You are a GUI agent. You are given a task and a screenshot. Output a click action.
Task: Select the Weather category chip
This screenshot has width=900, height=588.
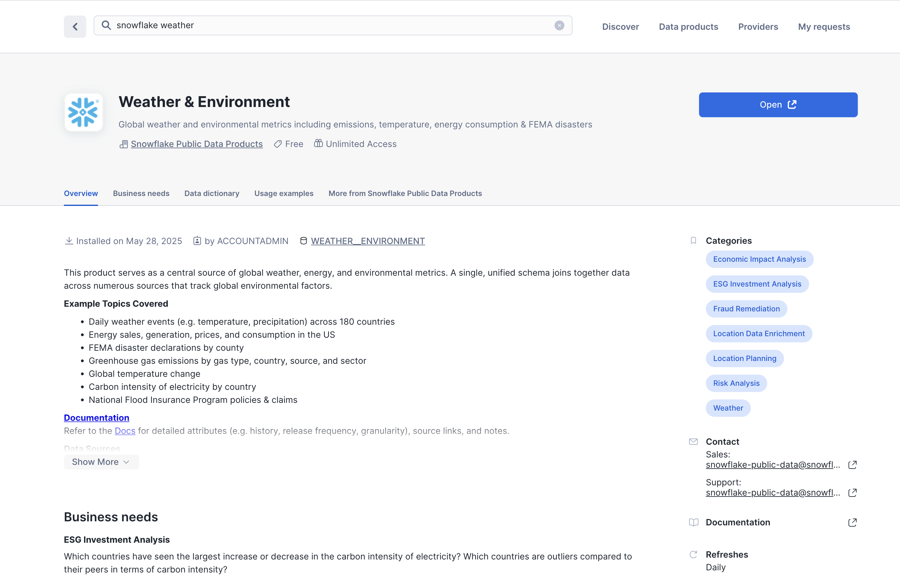pyautogui.click(x=728, y=408)
